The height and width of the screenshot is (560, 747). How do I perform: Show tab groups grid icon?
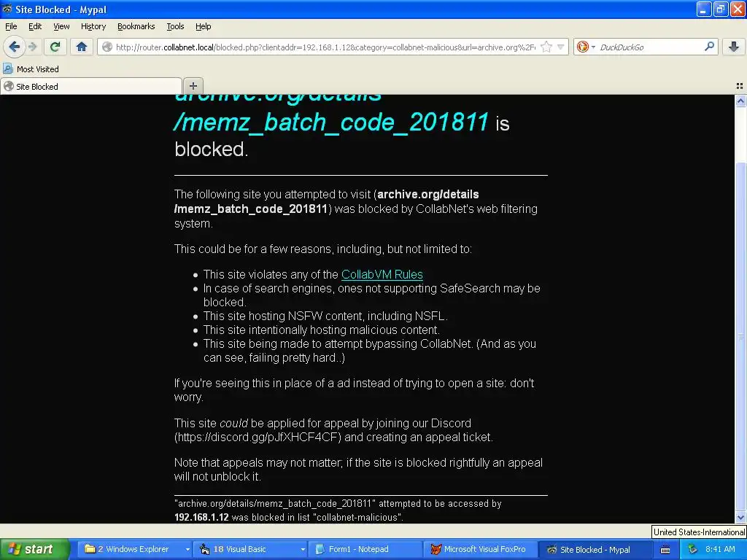tap(740, 86)
